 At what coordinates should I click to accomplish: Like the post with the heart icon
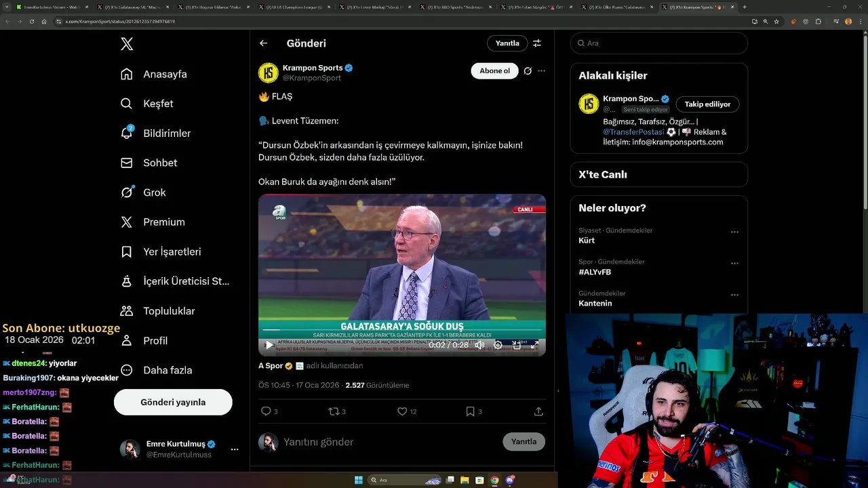(402, 411)
